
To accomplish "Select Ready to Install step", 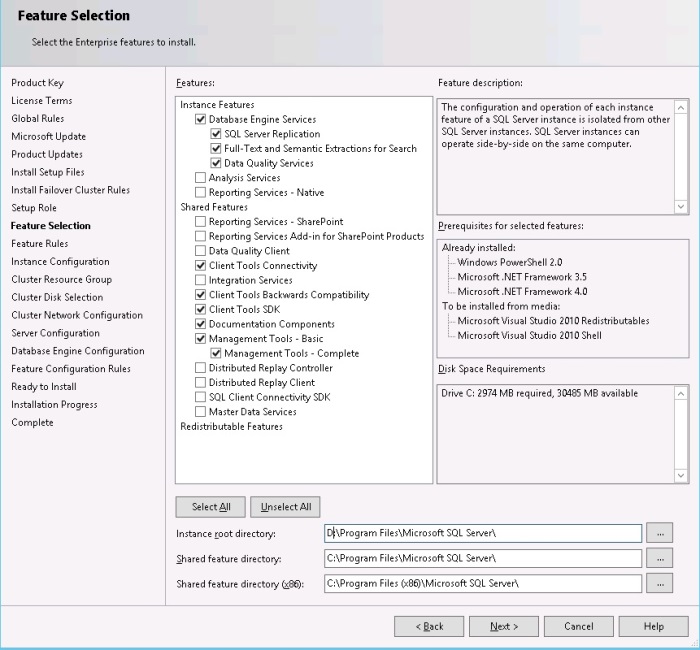I will [44, 387].
